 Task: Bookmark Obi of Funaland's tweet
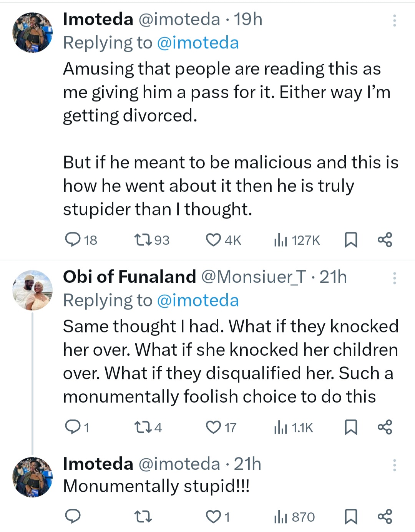click(x=350, y=427)
